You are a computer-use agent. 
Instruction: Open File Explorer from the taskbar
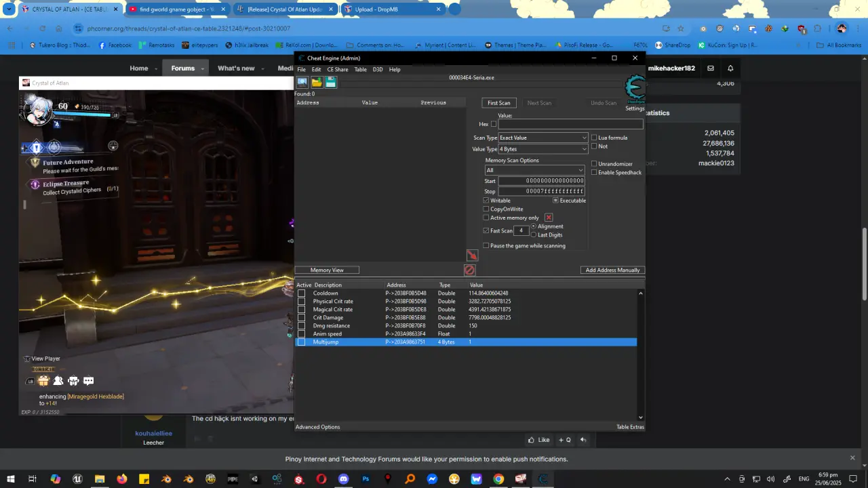[x=100, y=479]
